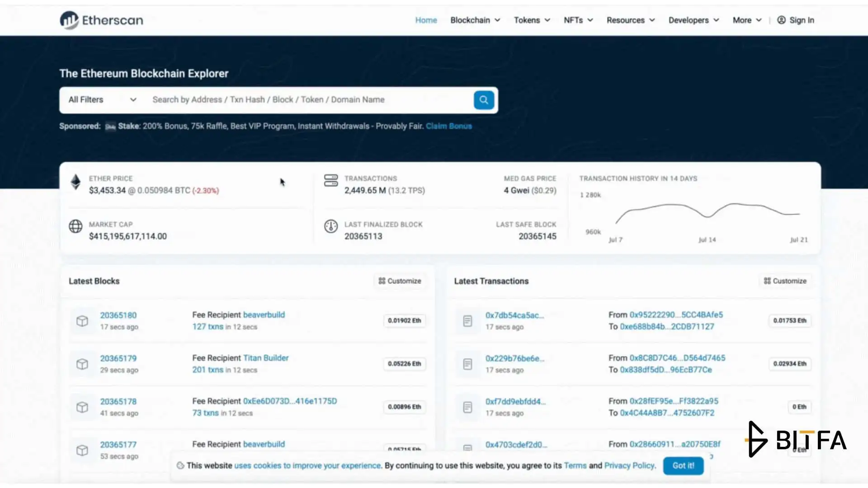Open transaction 0x4703cdef2d0
The width and height of the screenshot is (868, 488).
tap(516, 445)
